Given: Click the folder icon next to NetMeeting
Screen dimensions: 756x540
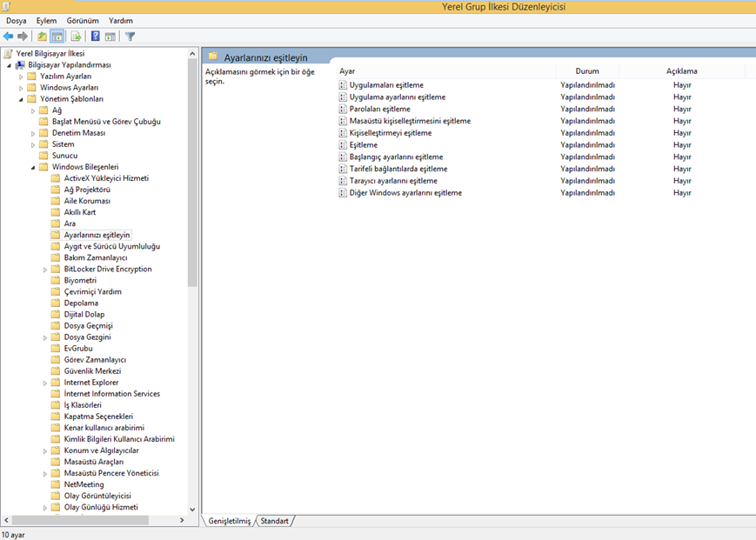Looking at the screenshot, I should point(56,484).
